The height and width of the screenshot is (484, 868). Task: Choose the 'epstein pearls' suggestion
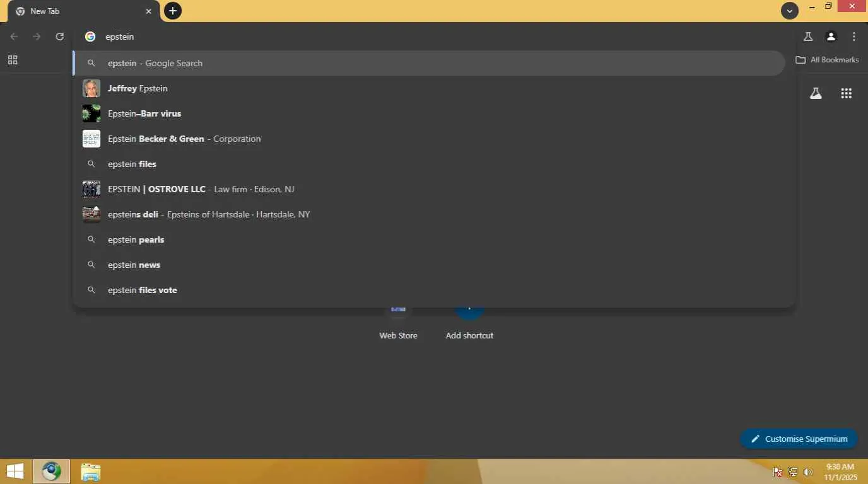coord(429,239)
